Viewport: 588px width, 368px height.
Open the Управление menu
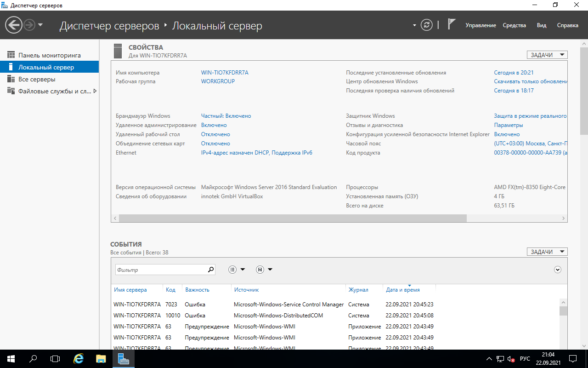[481, 25]
